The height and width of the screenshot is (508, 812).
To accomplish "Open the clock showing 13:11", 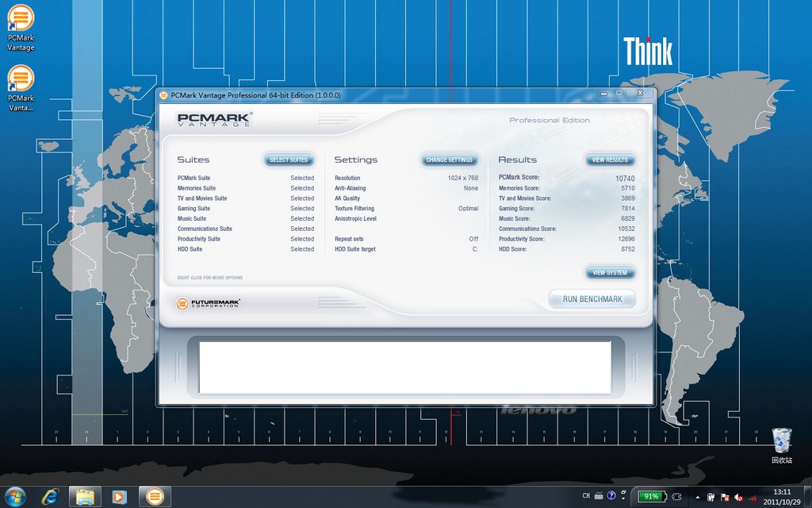I will [781, 497].
